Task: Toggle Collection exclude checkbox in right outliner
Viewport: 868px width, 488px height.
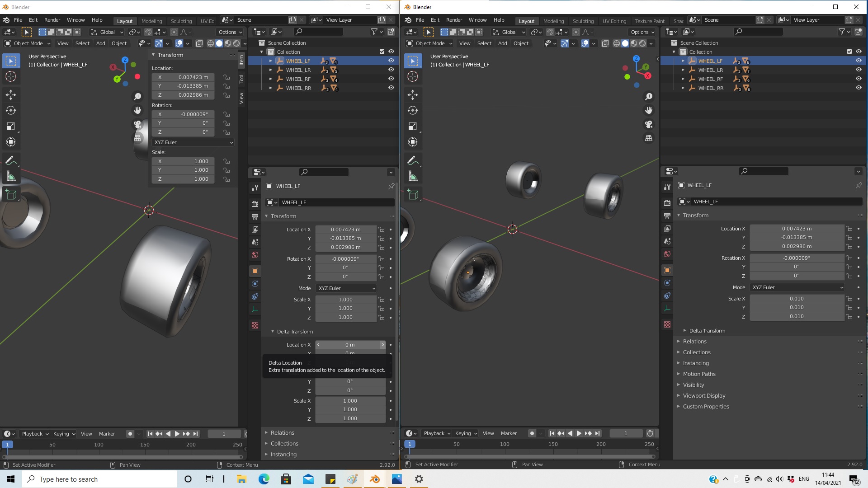Action: 849,52
